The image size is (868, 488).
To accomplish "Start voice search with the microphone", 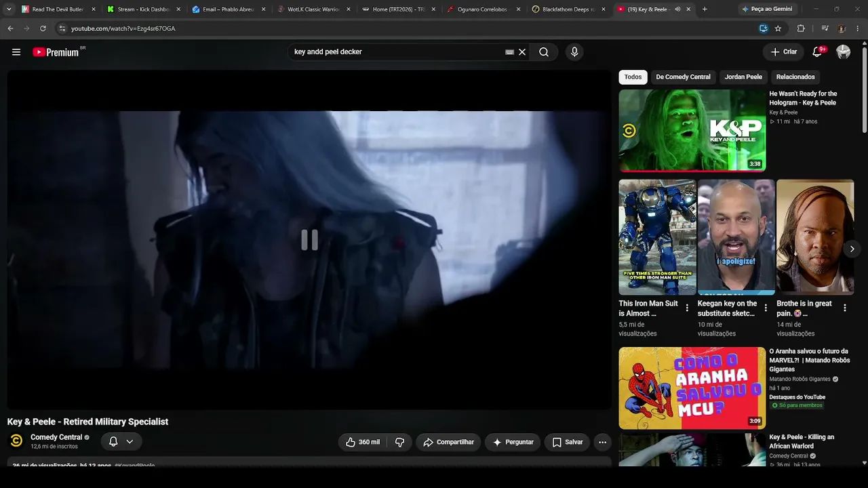I will [574, 52].
